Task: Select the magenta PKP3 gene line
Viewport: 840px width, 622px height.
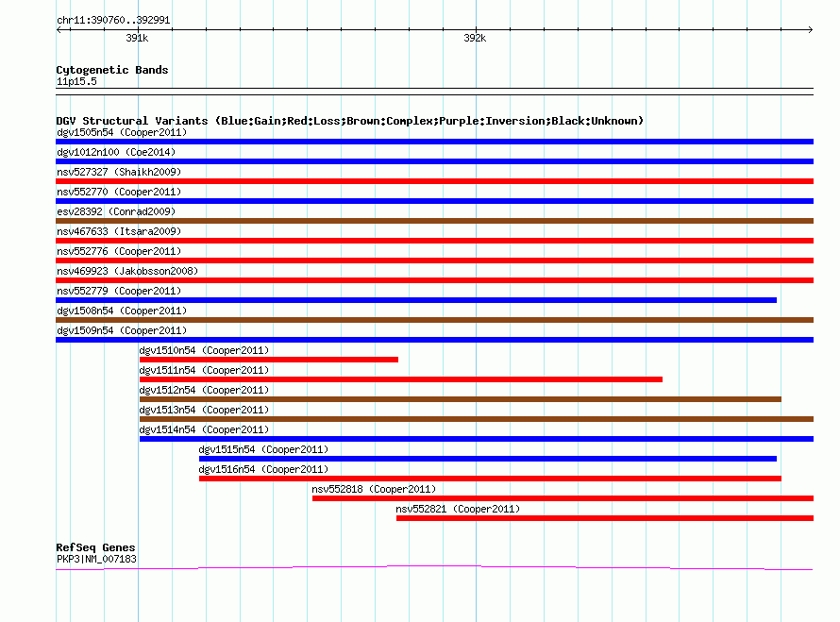Action: 434,567
